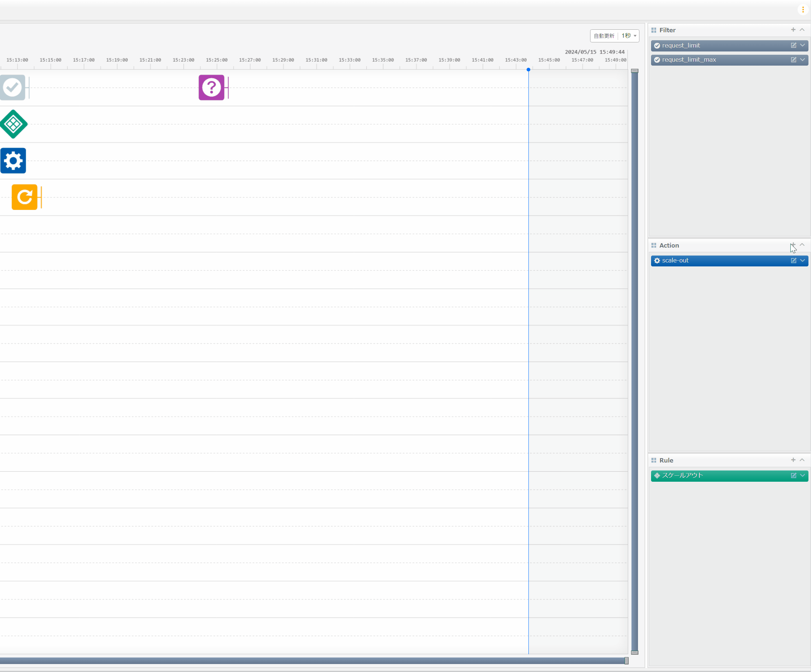The width and height of the screenshot is (811, 672).
Task: Expand the request_limit_max chevron menu
Action: (x=803, y=60)
